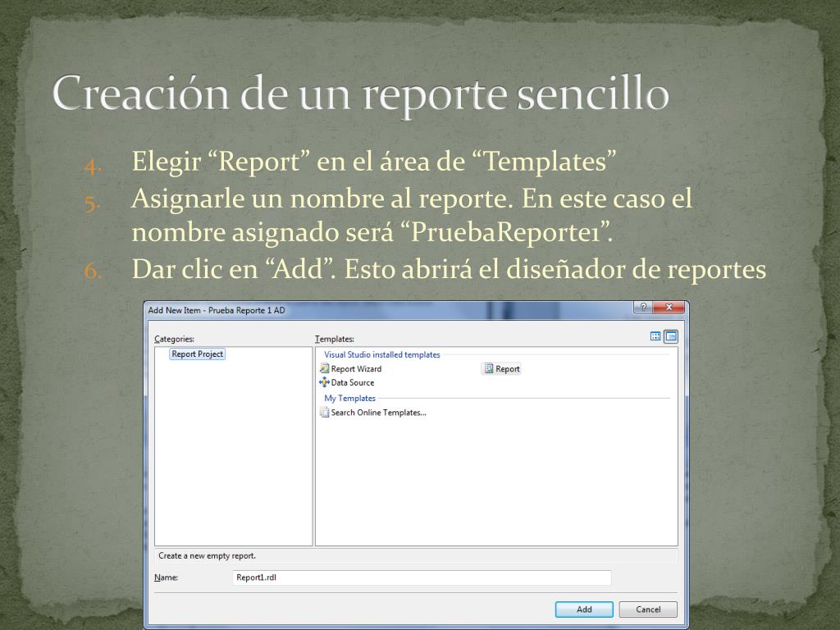Click step 4 text about choosing Report
This screenshot has width=840, height=630.
pyautogui.click(x=374, y=162)
